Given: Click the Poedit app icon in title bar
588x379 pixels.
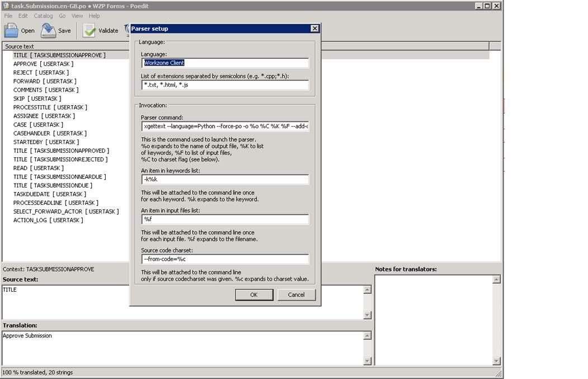Looking at the screenshot, I should (x=6, y=6).
